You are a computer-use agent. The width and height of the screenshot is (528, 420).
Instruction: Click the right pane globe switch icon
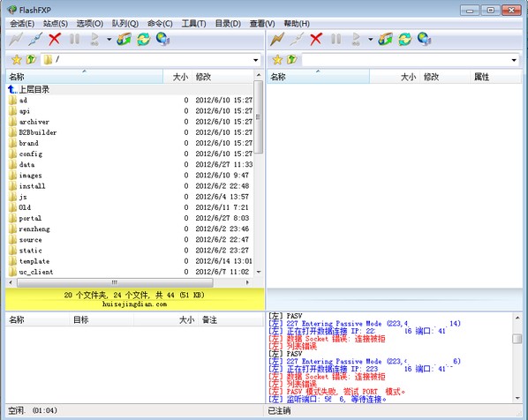pyautogui.click(x=425, y=40)
